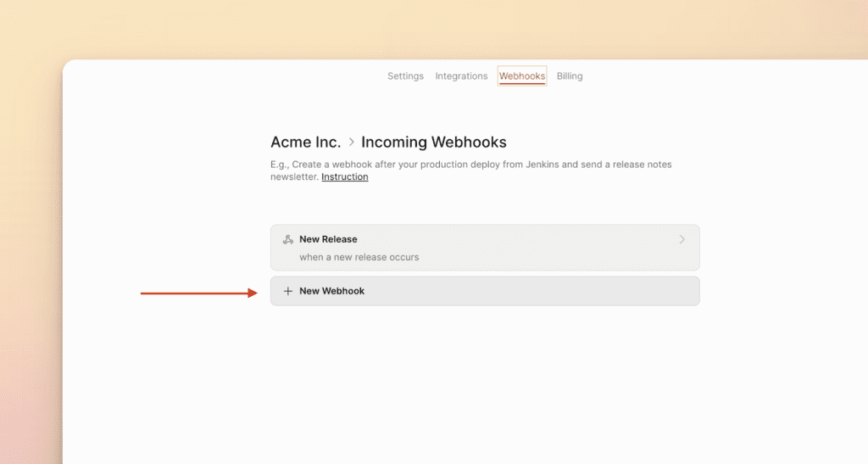Open the Instruction link

tap(344, 177)
